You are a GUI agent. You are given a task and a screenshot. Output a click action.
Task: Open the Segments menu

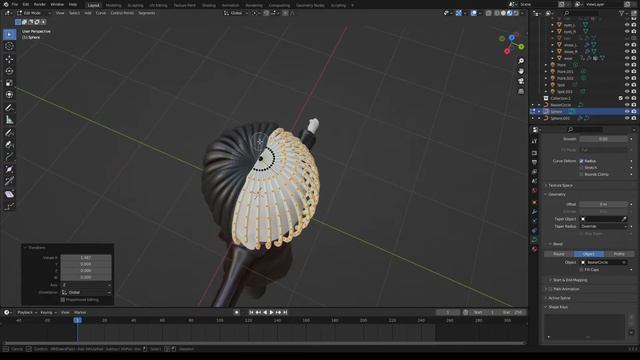coord(147,13)
